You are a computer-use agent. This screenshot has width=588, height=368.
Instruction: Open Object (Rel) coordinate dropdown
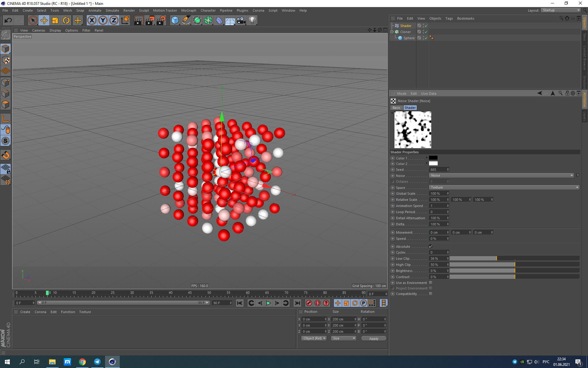coord(314,338)
